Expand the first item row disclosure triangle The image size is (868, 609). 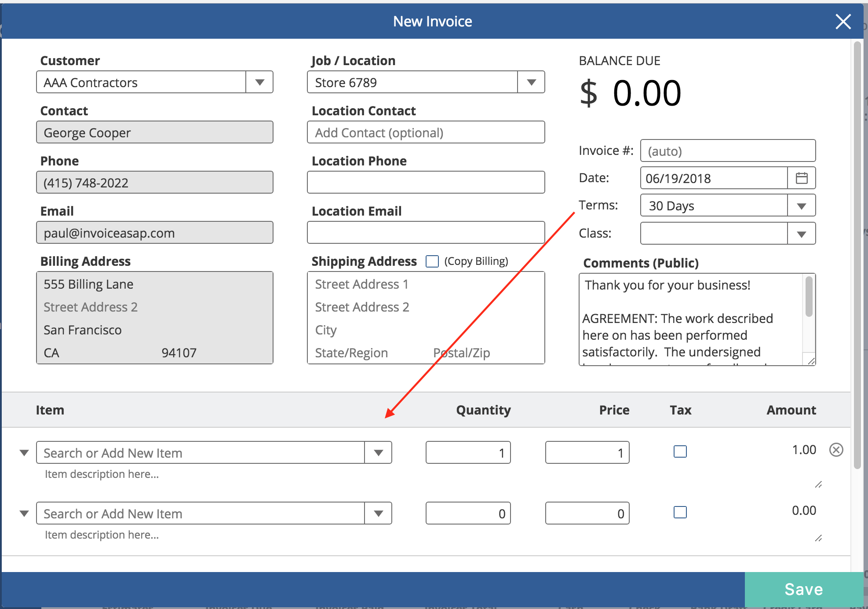[24, 452]
